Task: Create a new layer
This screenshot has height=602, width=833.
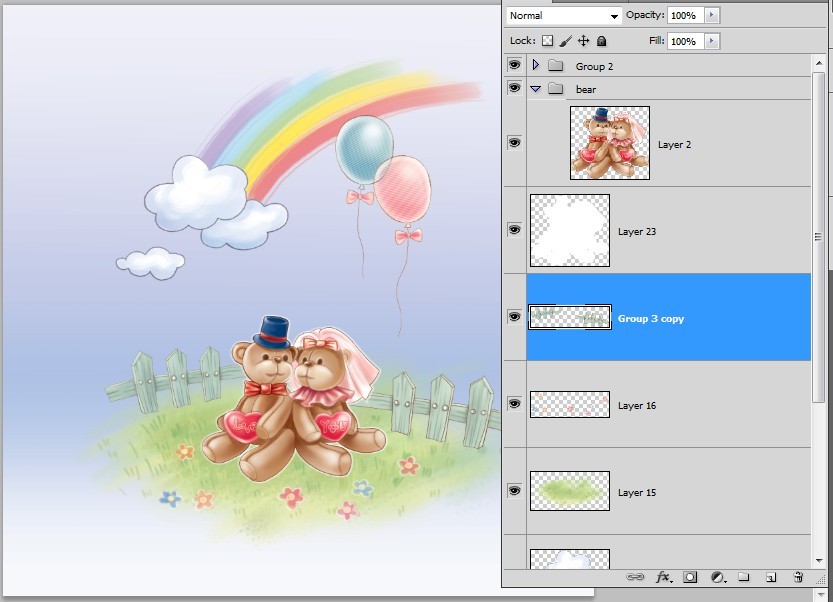Action: click(771, 577)
